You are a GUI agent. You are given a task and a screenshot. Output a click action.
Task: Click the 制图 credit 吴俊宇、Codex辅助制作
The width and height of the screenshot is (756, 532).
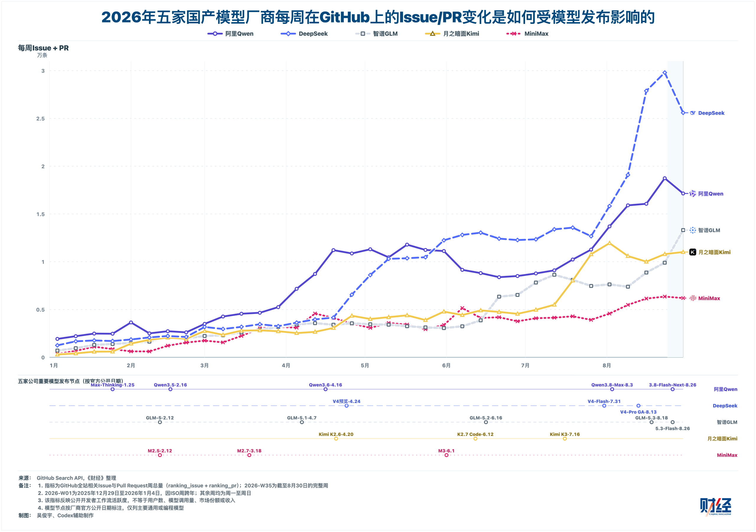[65, 515]
